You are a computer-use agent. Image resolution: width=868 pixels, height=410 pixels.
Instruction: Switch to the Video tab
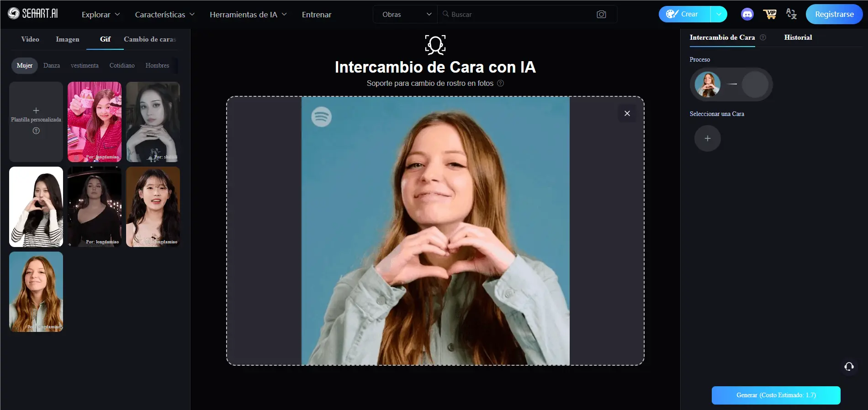tap(30, 39)
